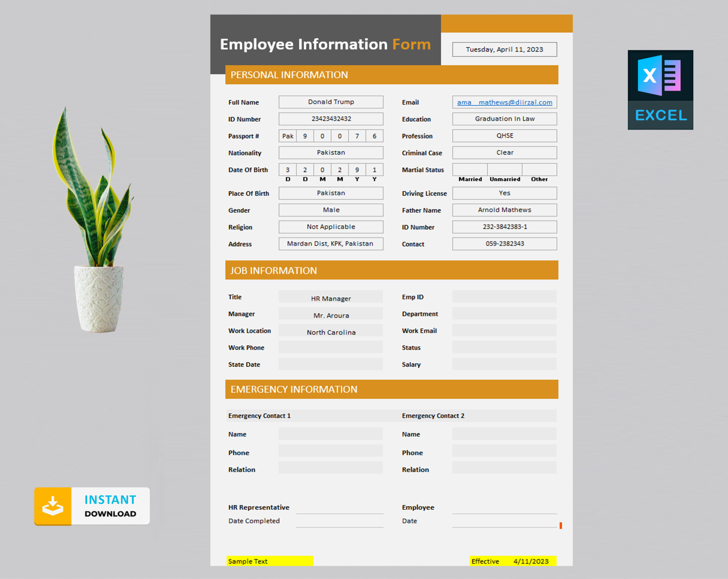Image resolution: width=728 pixels, height=579 pixels.
Task: Select the Unmarried checkbox
Action: pos(504,170)
